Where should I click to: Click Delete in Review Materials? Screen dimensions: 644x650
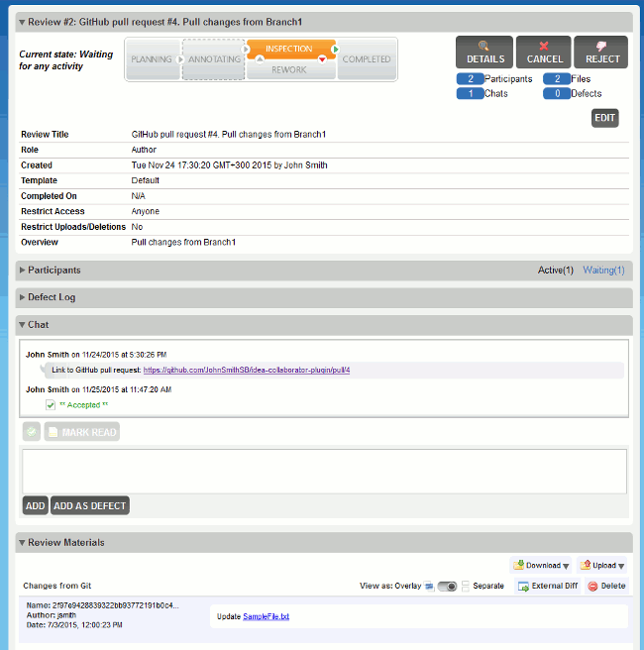click(x=606, y=586)
